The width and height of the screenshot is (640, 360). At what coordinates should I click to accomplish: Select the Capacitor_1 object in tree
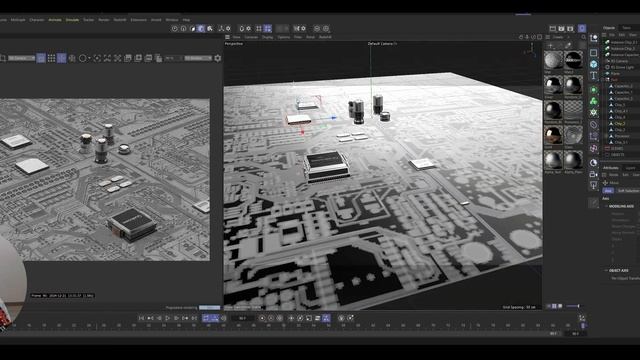pos(623,92)
